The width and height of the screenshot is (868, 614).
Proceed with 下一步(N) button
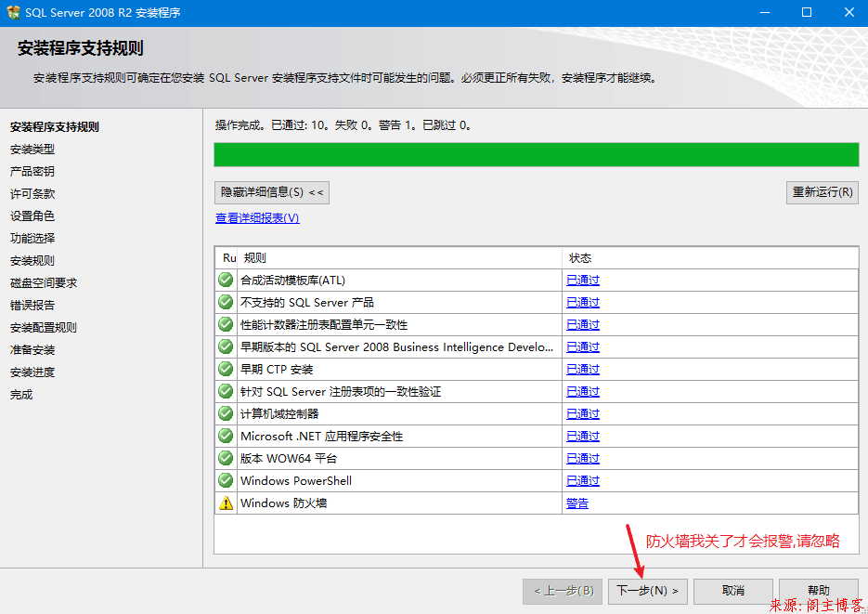648,592
